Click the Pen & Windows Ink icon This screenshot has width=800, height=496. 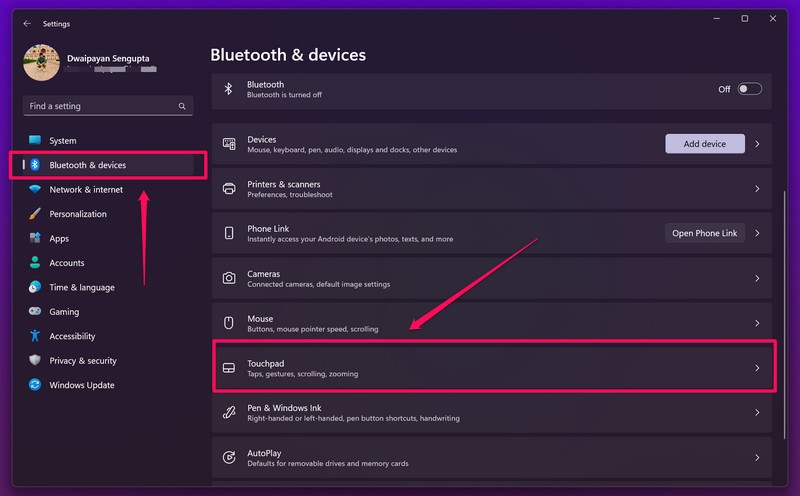tap(229, 412)
